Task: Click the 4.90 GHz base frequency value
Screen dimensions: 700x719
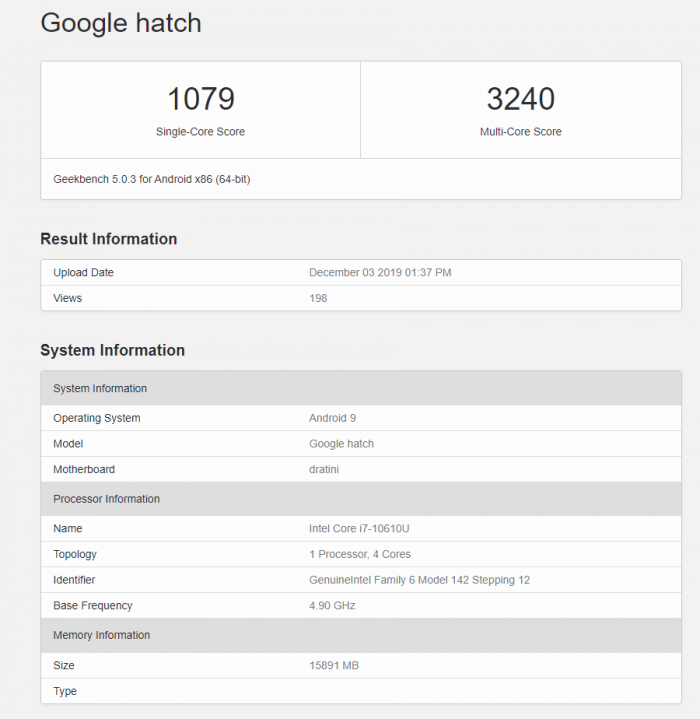Action: tap(332, 605)
